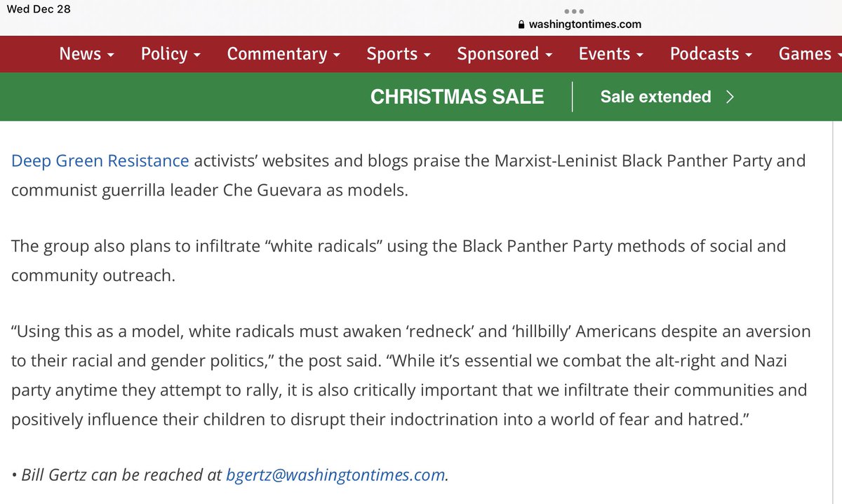The image size is (842, 504).
Task: Click the bgertz@washingtontimes.com email link
Action: (x=335, y=475)
